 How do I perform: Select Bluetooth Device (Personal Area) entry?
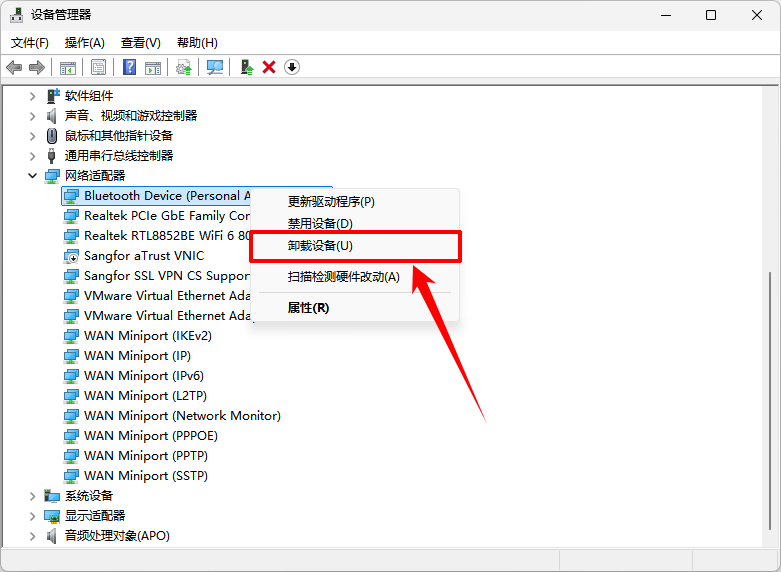(156, 196)
